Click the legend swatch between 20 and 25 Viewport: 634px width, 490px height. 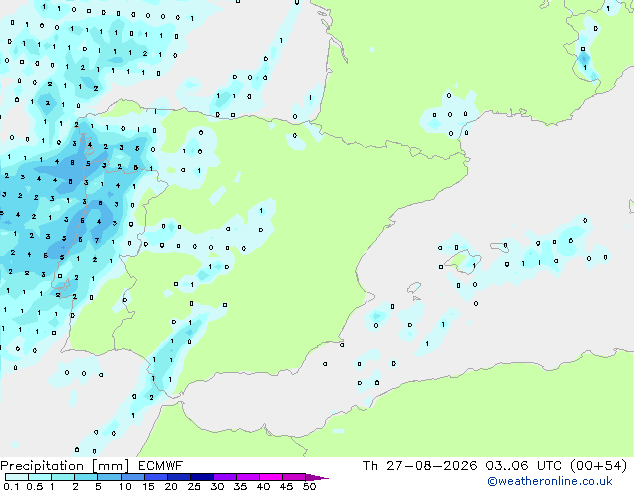pyautogui.click(x=179, y=477)
